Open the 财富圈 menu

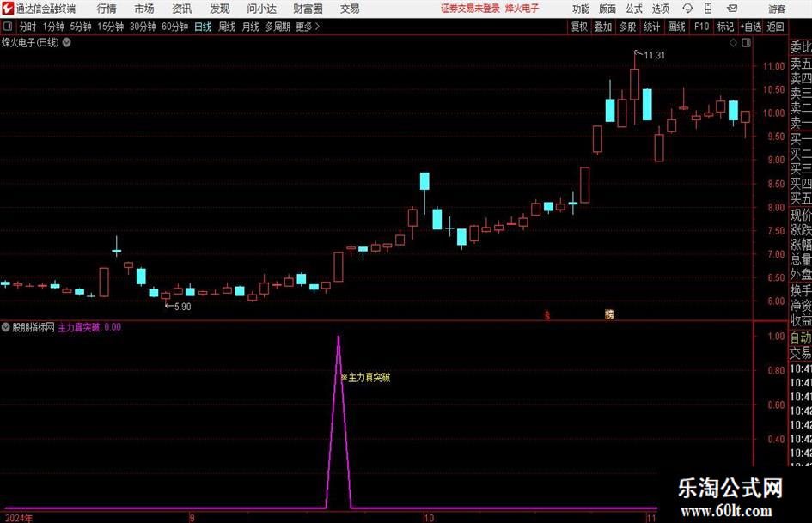[x=308, y=9]
